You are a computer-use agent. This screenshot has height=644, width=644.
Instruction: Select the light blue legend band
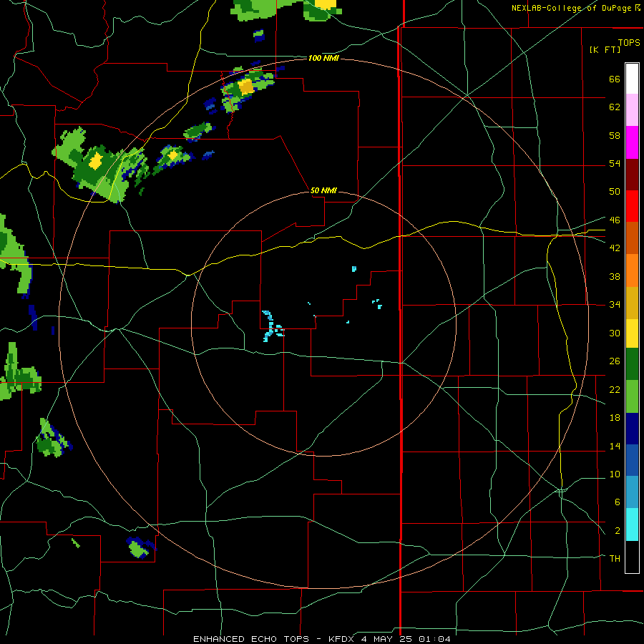(632, 492)
